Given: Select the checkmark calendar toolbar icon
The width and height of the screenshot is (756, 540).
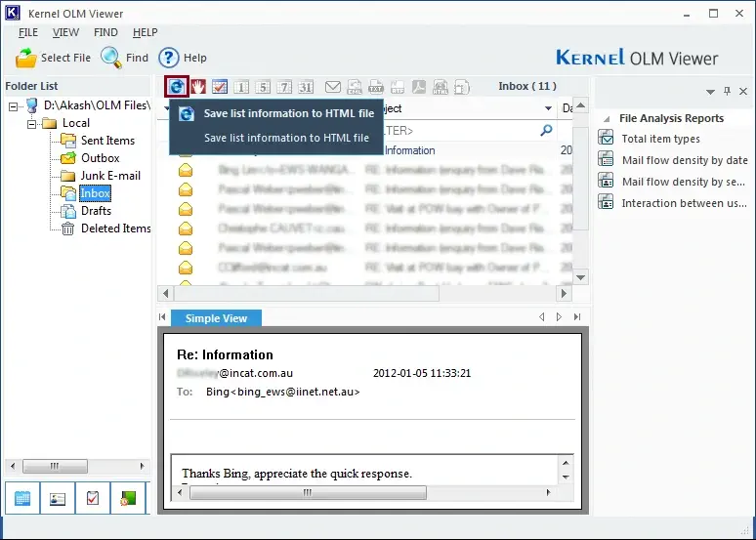Looking at the screenshot, I should coord(220,87).
